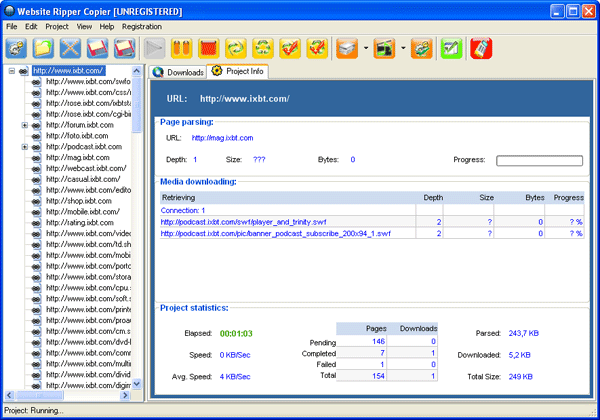Viewport: 600px width, 420px height.
Task: Open the Project menu
Action: point(57,26)
